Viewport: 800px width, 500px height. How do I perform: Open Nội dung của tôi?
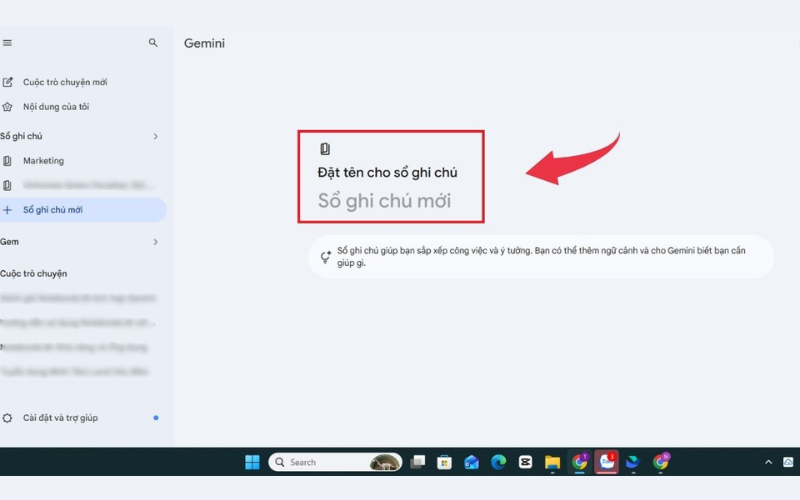56,107
